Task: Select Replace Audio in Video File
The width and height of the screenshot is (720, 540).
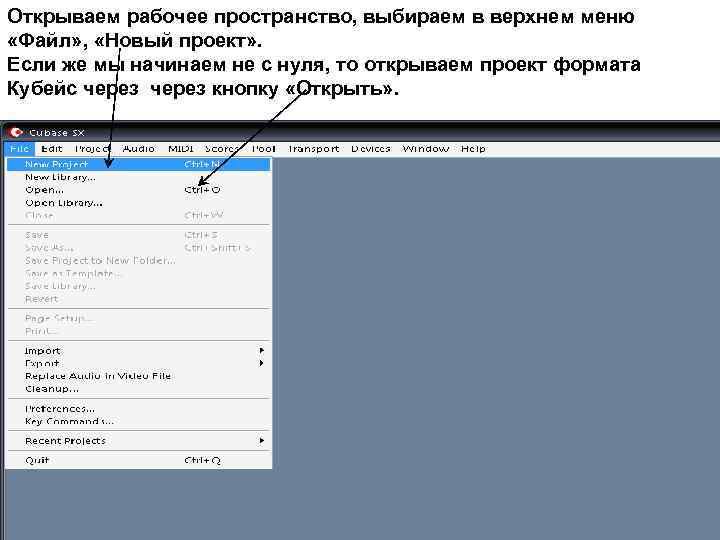Action: pos(139,376)
